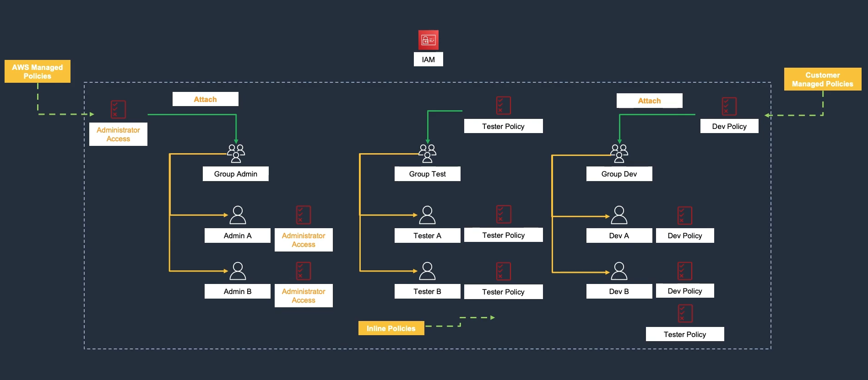868x380 pixels.
Task: Click the Admin A user icon
Action: coord(238,215)
